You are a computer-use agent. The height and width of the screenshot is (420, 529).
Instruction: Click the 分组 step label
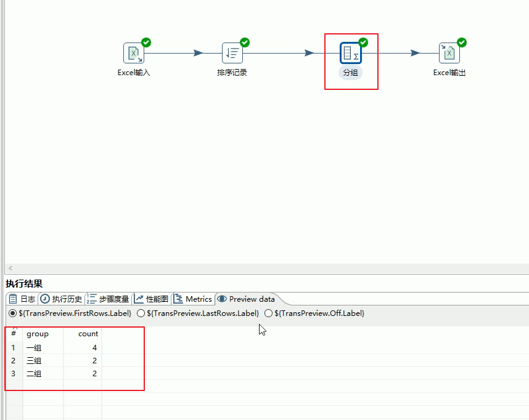tap(351, 73)
